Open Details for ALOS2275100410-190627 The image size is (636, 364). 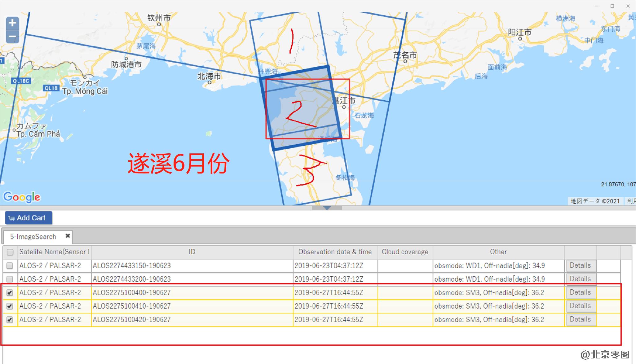click(x=581, y=306)
